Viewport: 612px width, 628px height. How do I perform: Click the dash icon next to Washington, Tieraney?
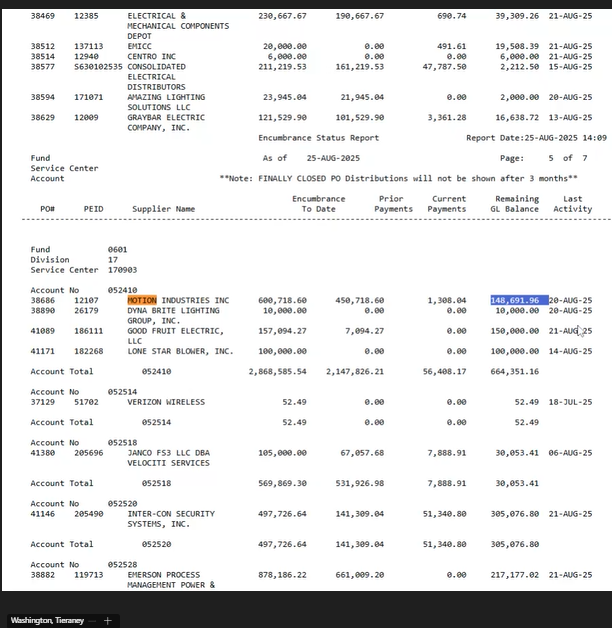click(x=93, y=620)
